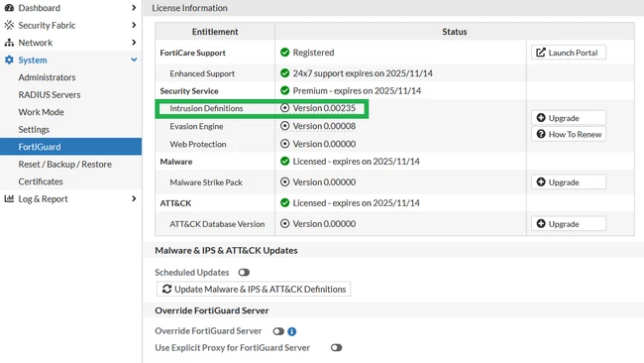Click the ATT&CK licensed green check icon

284,202
